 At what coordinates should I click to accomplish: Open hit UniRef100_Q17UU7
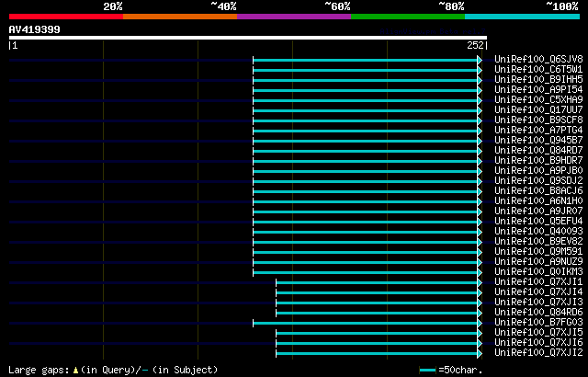pos(538,110)
